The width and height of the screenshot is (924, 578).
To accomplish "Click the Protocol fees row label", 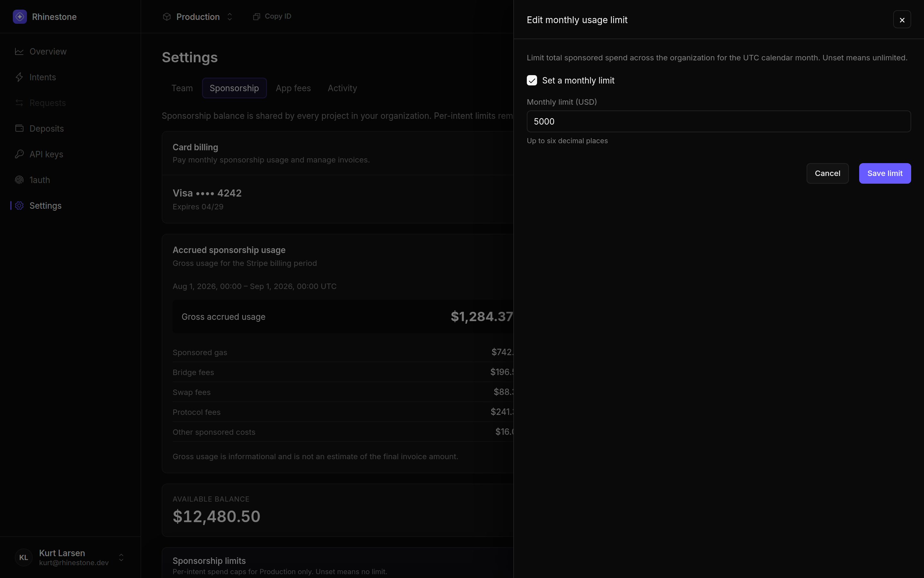I will 196,412.
